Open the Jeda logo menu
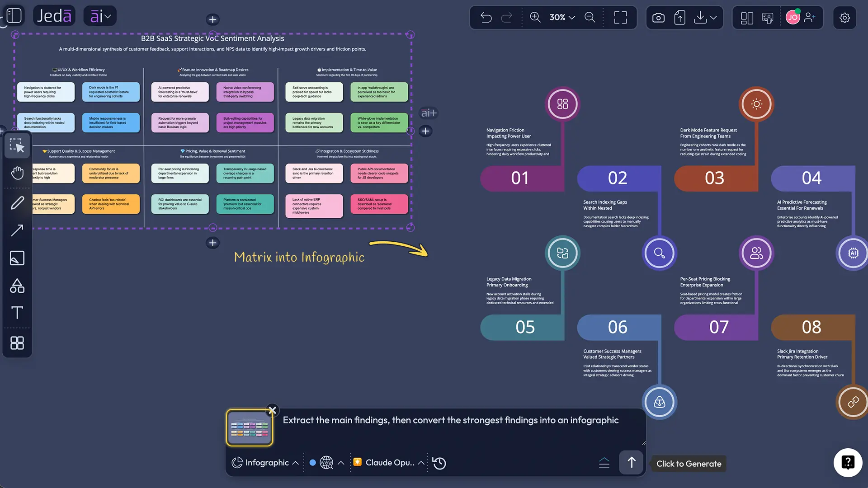Viewport: 868px width, 488px height. pos(54,16)
